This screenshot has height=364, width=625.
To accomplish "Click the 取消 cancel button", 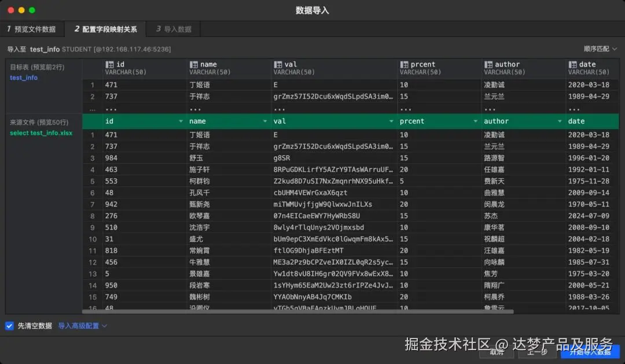I will [x=497, y=352].
